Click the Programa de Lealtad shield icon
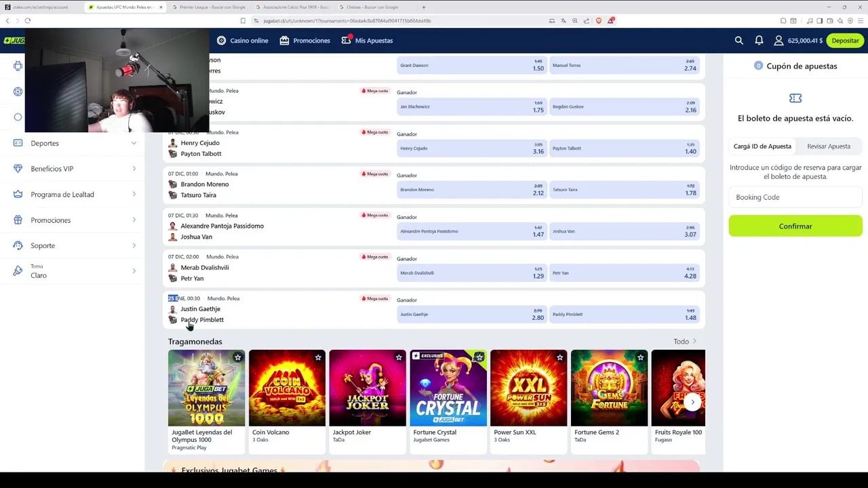This screenshot has width=868, height=488. pyautogui.click(x=18, y=195)
